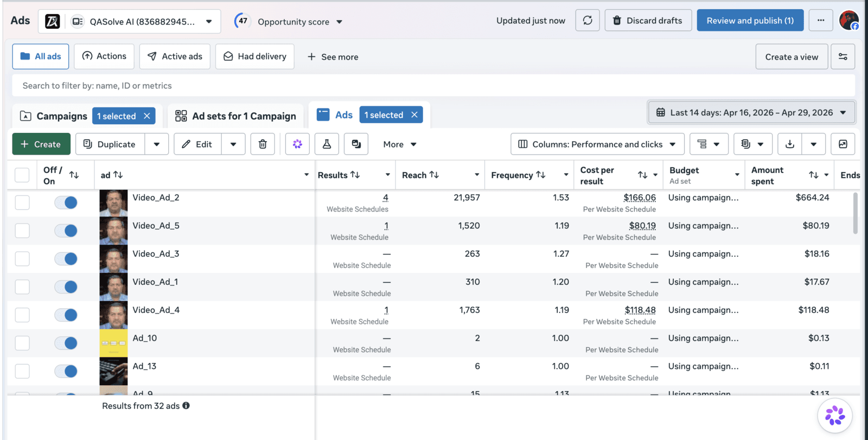Click the green Create button
The height and width of the screenshot is (440, 868).
[x=41, y=144]
